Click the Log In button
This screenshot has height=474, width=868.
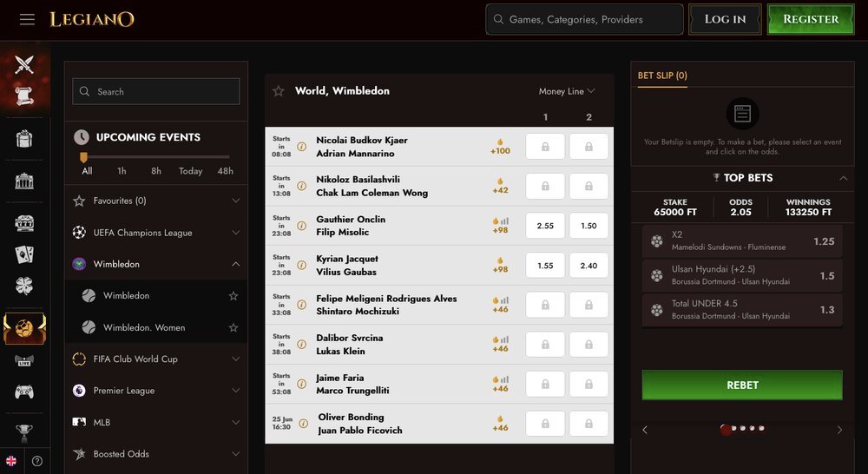[x=725, y=19]
